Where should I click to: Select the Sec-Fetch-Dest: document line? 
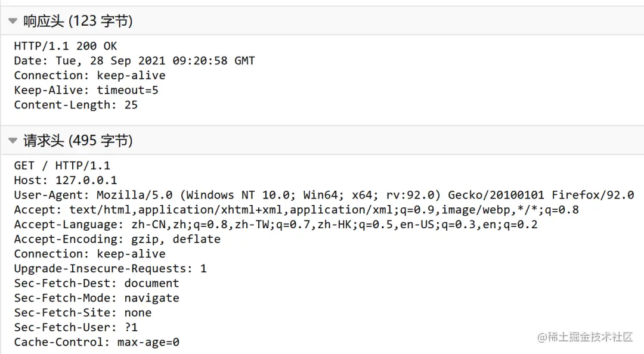(x=97, y=283)
